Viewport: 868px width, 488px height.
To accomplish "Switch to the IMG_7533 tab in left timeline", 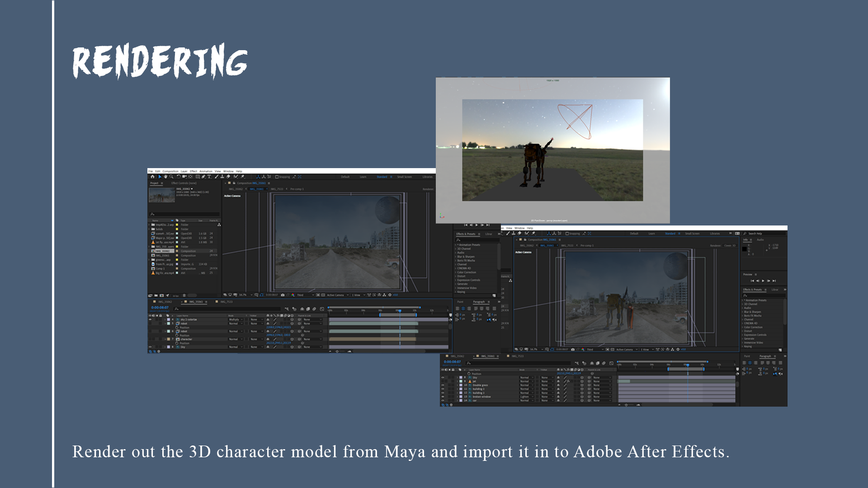I will pyautogui.click(x=227, y=302).
